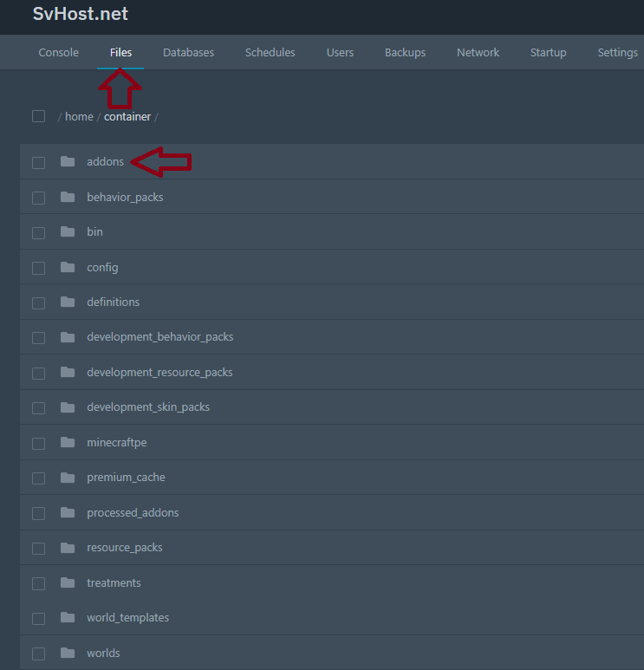
Task: Click the home breadcrumb link
Action: tap(79, 117)
